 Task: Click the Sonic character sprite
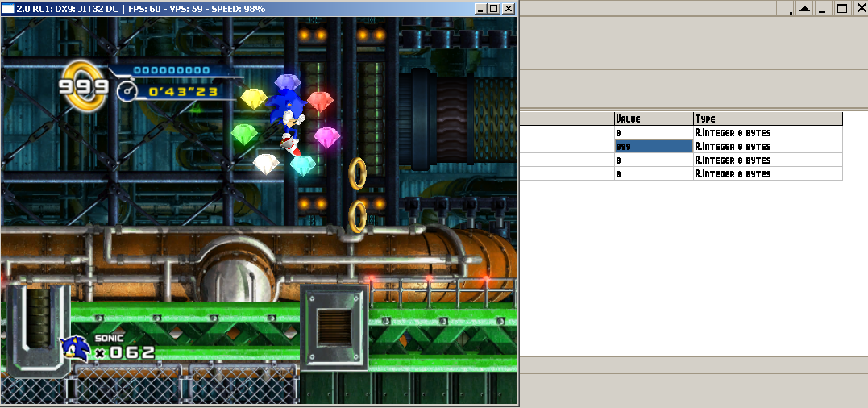(x=287, y=123)
